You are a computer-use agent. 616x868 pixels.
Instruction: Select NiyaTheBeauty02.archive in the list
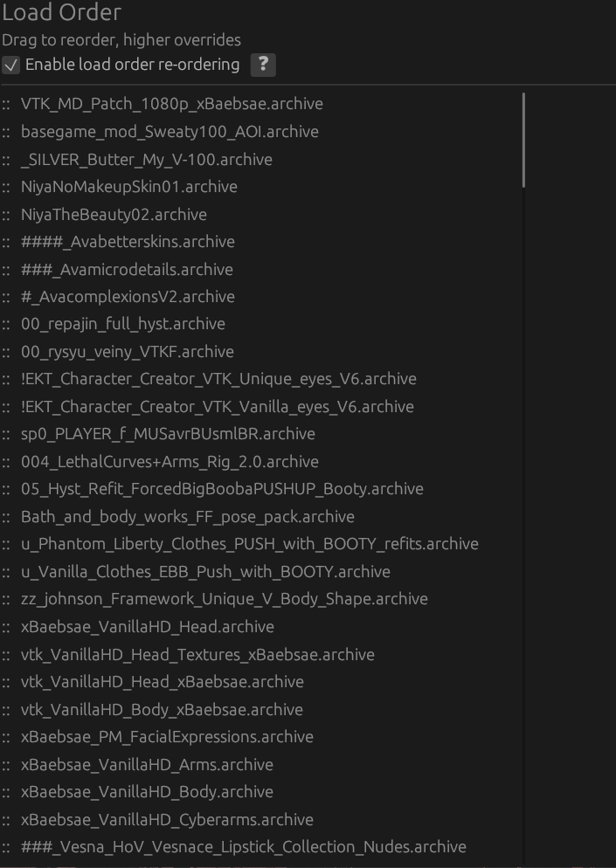(x=114, y=215)
